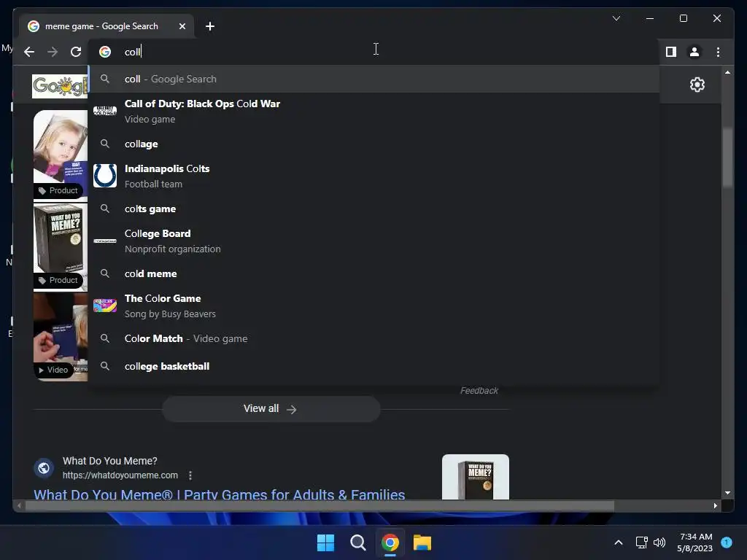747x560 pixels.
Task: Open the tab search dropdown arrow
Action: click(616, 18)
